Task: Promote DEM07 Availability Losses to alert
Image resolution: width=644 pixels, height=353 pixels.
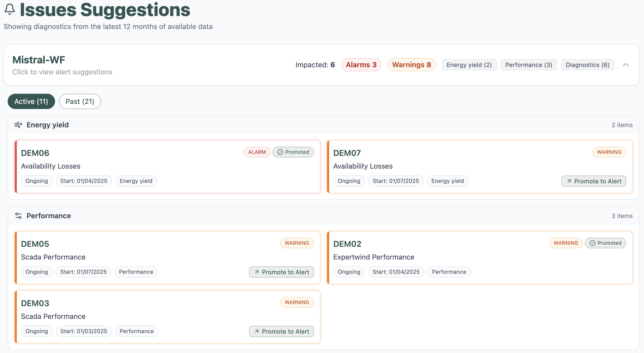Action: pos(594,181)
